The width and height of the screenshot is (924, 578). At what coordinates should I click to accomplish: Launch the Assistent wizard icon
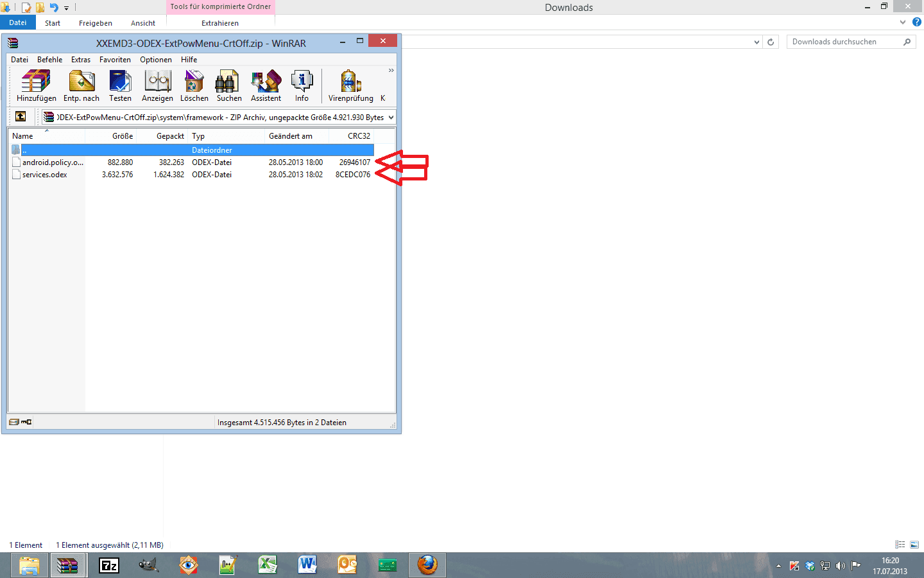tap(266, 86)
